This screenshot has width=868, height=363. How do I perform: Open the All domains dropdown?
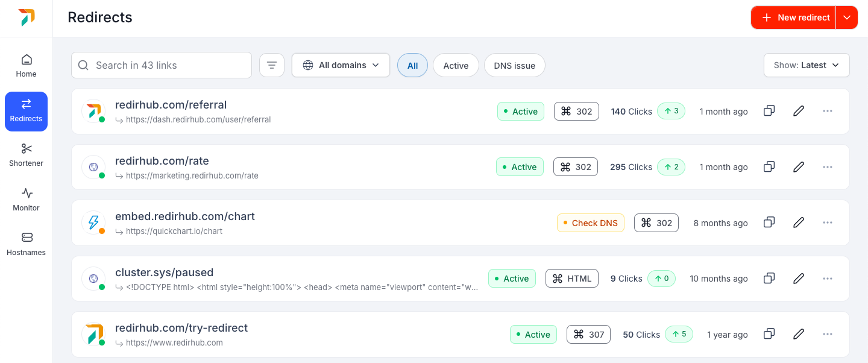pyautogui.click(x=341, y=65)
